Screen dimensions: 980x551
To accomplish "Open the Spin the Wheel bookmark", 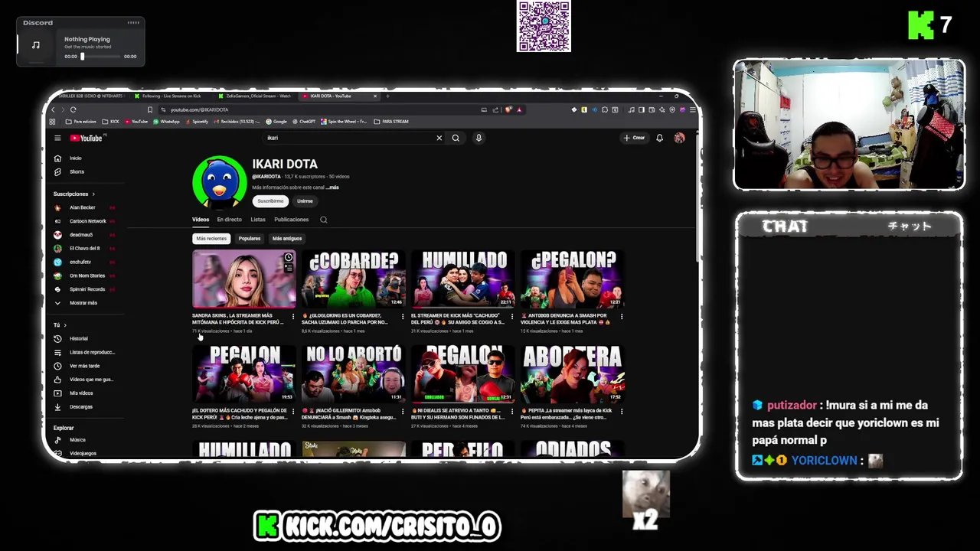I will tap(344, 122).
